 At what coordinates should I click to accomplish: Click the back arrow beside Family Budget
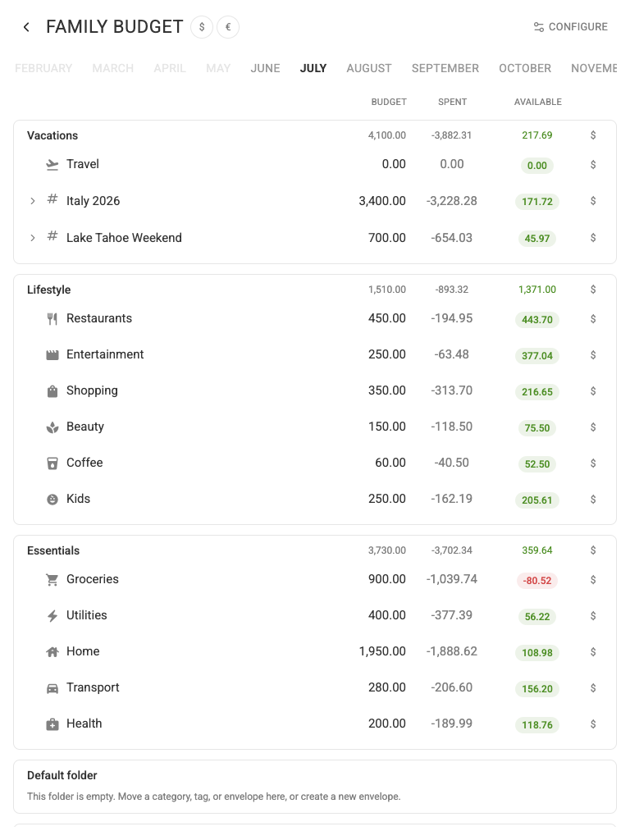pyautogui.click(x=26, y=27)
